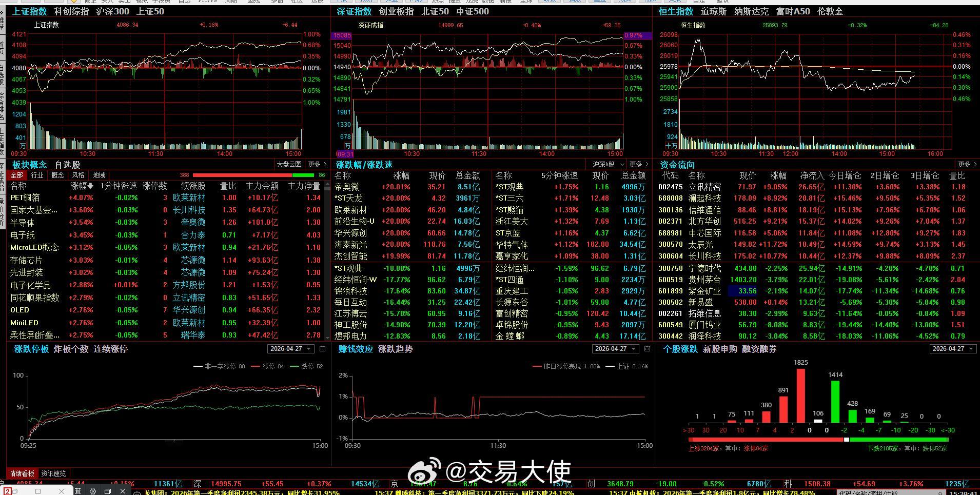This screenshot has height=495, width=980.
Task: Toggle the 上证 0.16% legend series
Action: pos(627,366)
